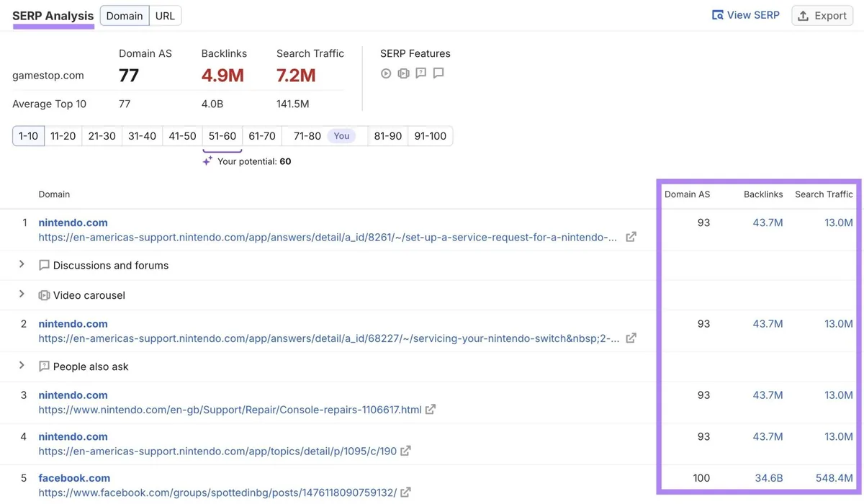Click Search Traffic 13.0M in result 3
This screenshot has height=504, width=864.
click(x=839, y=395)
